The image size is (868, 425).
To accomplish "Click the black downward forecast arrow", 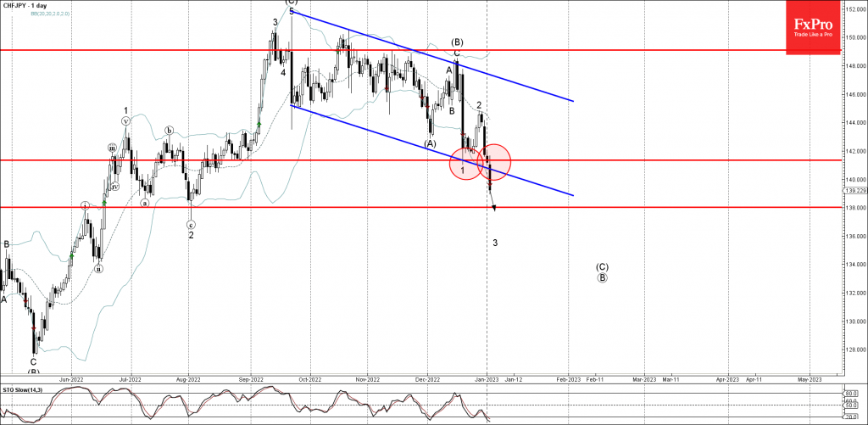I will [493, 207].
